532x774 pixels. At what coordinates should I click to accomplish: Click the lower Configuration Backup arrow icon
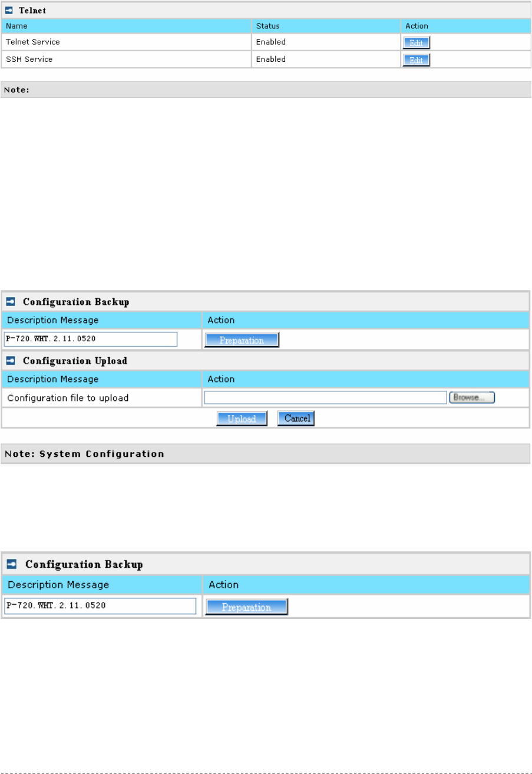(x=12, y=565)
